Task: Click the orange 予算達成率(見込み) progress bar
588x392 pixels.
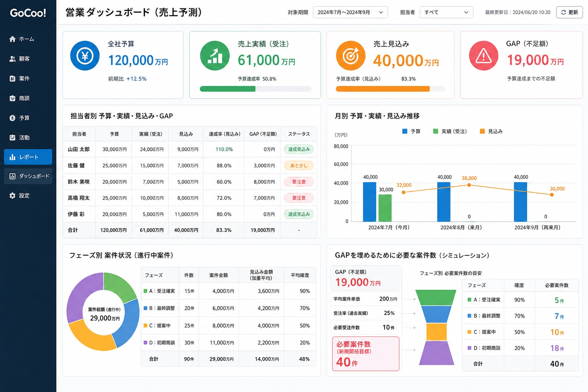Action: pos(390,89)
